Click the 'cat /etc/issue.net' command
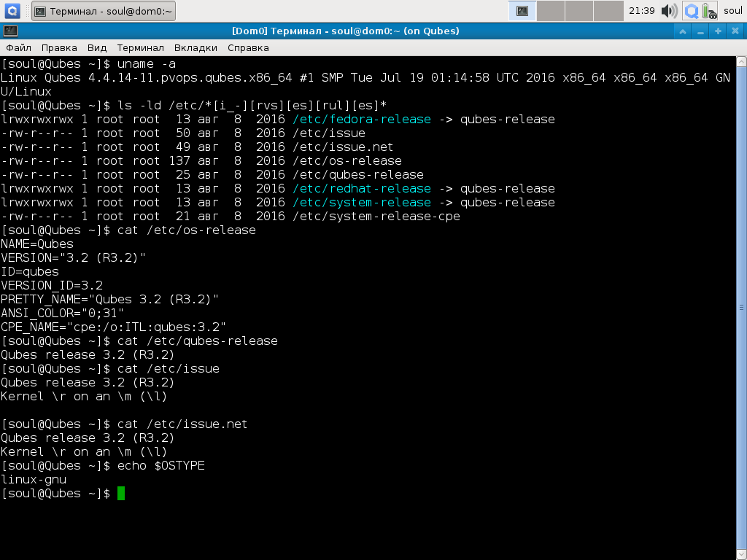This screenshot has height=560, width=747. tap(182, 424)
